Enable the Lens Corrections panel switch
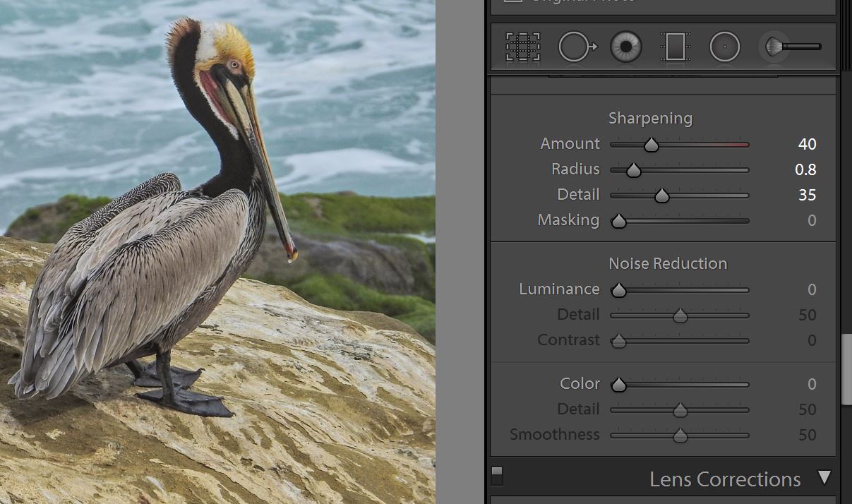Viewport: 852px width, 504px height. pos(496,476)
